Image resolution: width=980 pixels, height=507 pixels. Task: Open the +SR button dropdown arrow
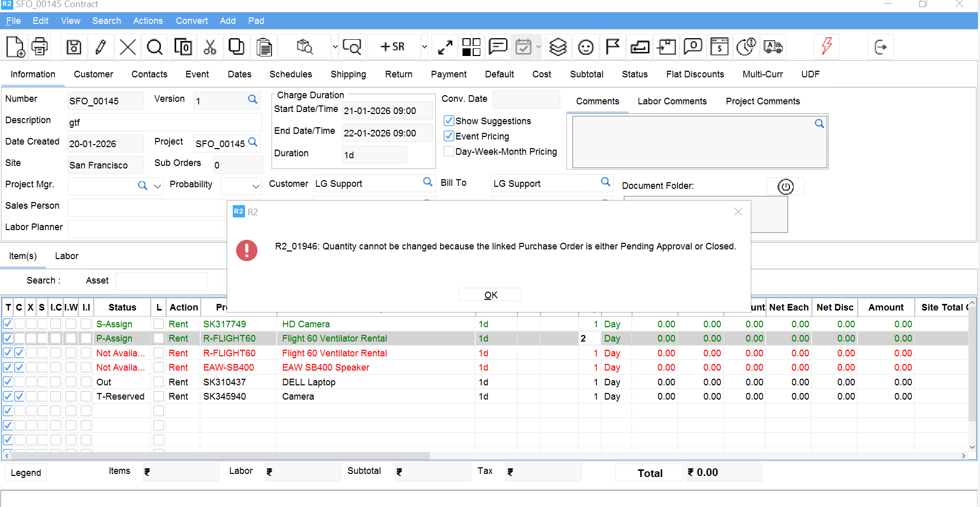click(x=424, y=47)
